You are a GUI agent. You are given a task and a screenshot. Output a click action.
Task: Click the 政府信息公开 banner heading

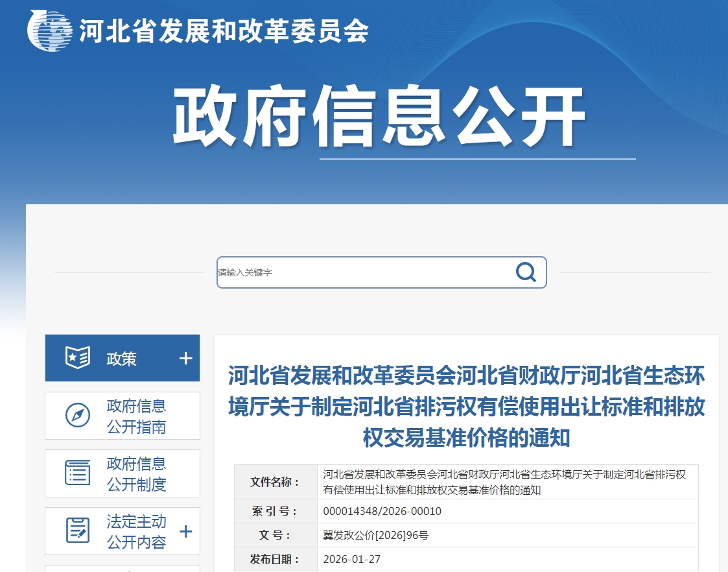pyautogui.click(x=379, y=117)
